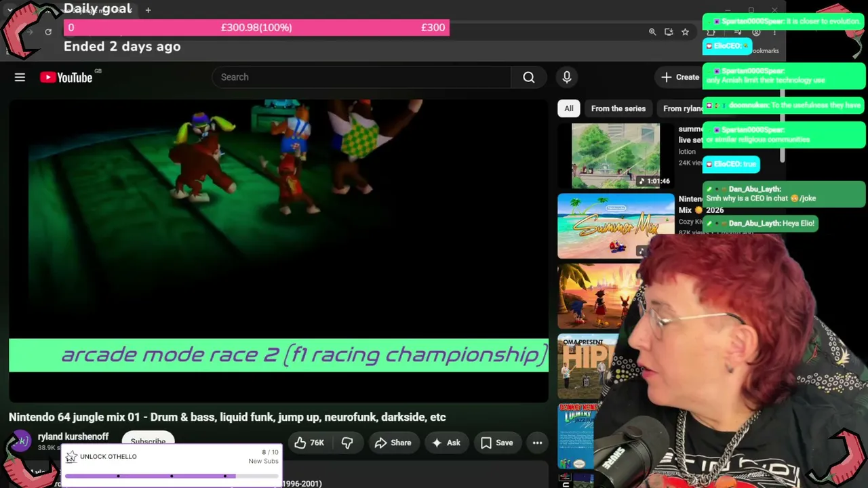Focus the YouTube search box
868x488 pixels.
pyautogui.click(x=361, y=77)
